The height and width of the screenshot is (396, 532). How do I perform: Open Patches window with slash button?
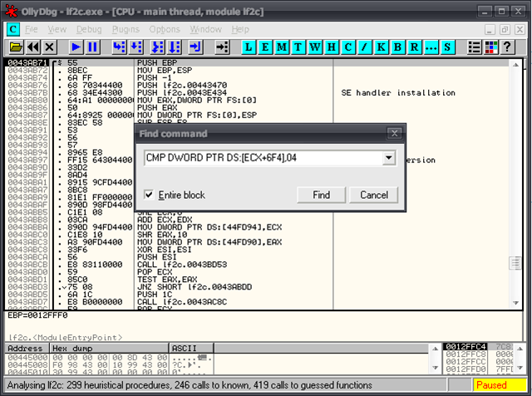[x=364, y=47]
